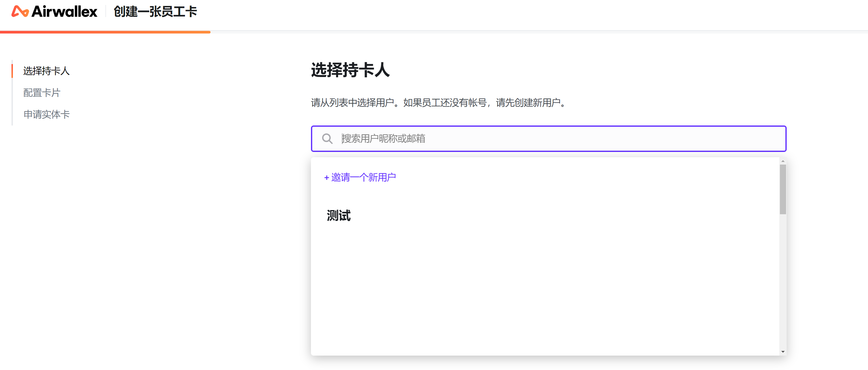Click the 创建一张员工卡 page title

tap(155, 12)
